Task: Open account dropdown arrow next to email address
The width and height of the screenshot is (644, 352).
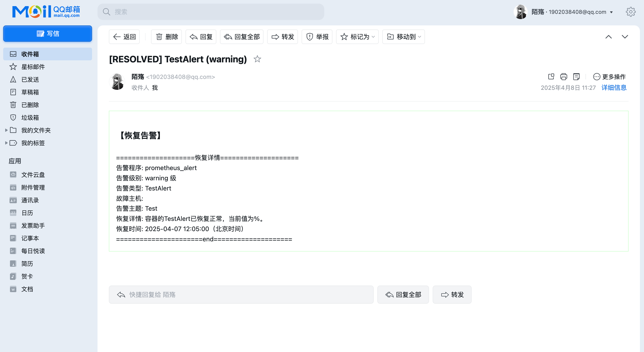Action: click(611, 12)
